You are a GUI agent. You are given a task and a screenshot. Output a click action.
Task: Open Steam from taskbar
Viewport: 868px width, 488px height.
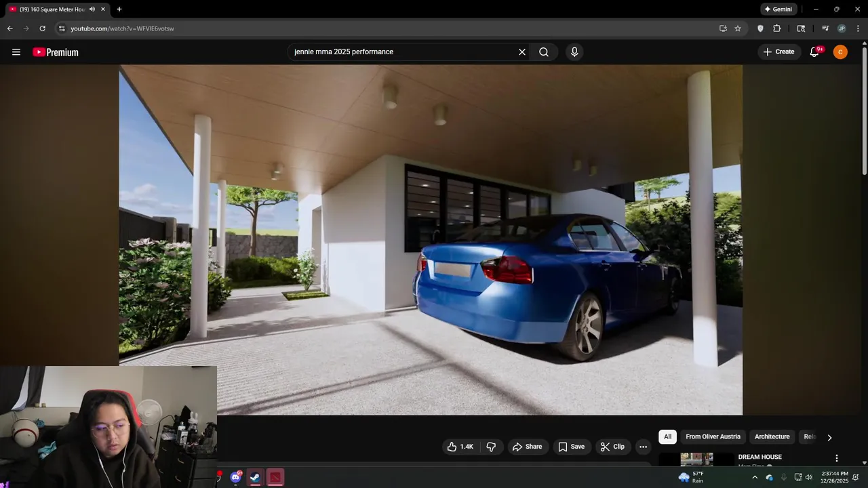tap(255, 477)
